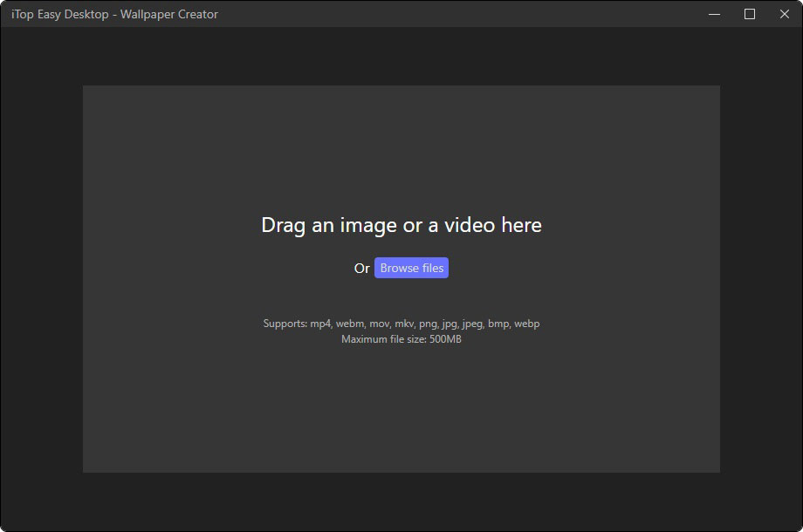Click the 'Supports:' label
Screen dimensions: 803x532
285,324
